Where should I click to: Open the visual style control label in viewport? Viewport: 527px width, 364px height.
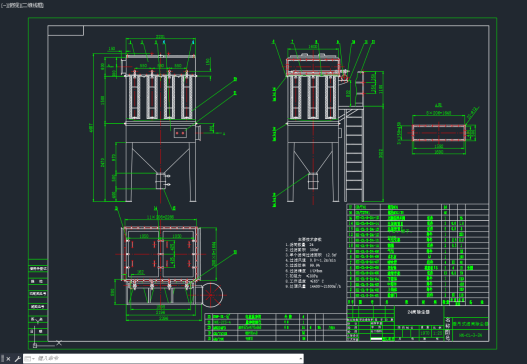pyautogui.click(x=33, y=5)
